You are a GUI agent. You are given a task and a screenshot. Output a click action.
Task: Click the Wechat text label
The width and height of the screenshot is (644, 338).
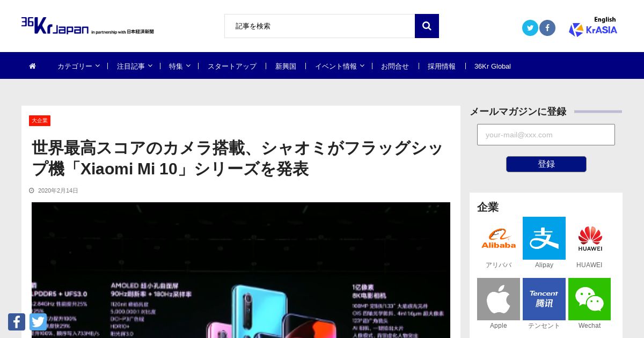(x=590, y=326)
